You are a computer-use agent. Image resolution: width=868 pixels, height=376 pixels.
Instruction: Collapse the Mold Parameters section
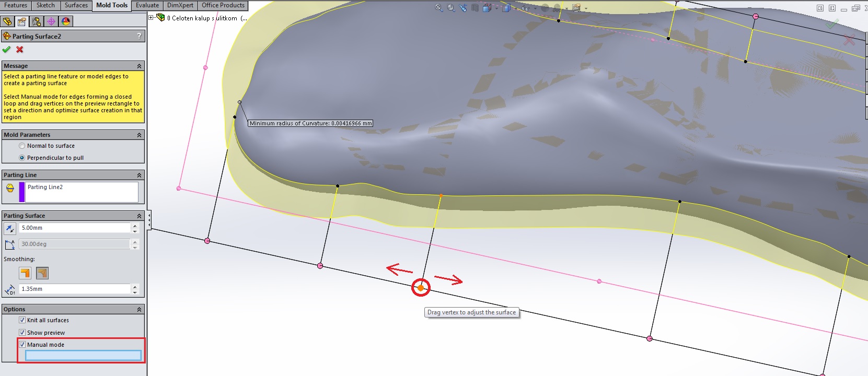[139, 135]
